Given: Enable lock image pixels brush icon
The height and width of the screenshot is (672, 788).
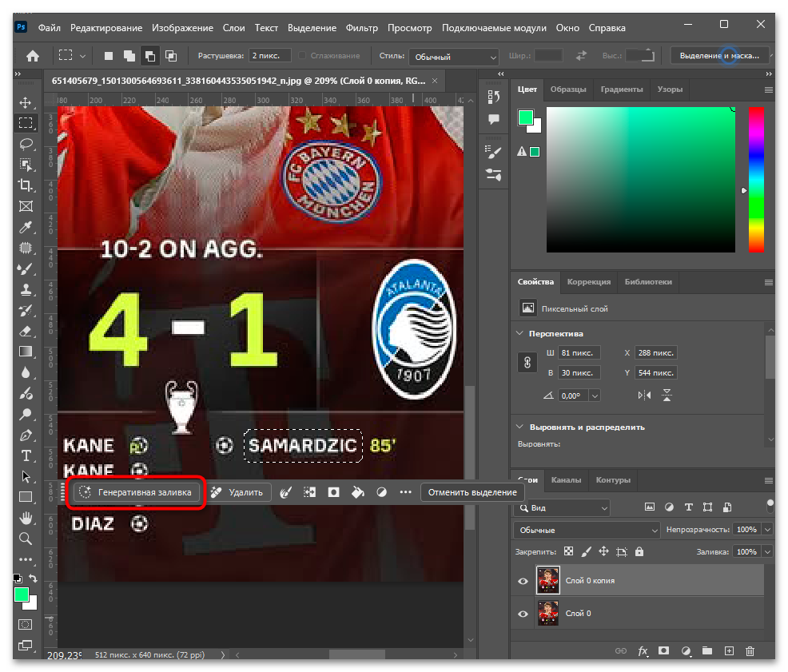Looking at the screenshot, I should click(586, 551).
